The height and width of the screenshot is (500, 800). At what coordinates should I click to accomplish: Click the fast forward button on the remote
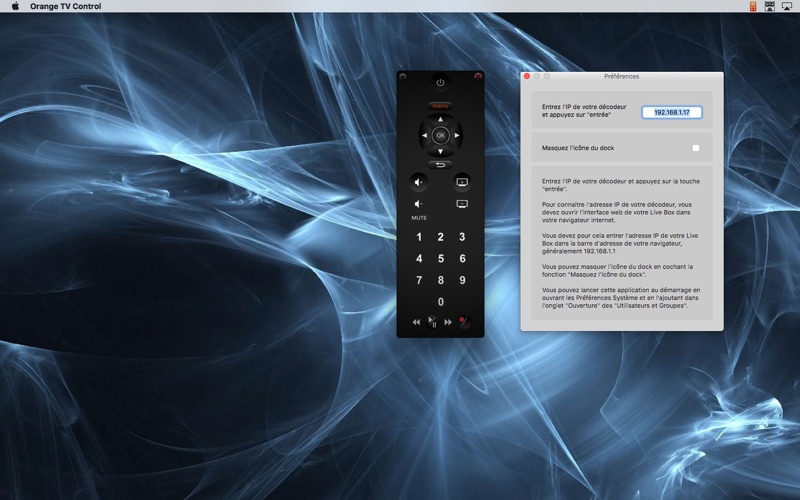(x=447, y=322)
